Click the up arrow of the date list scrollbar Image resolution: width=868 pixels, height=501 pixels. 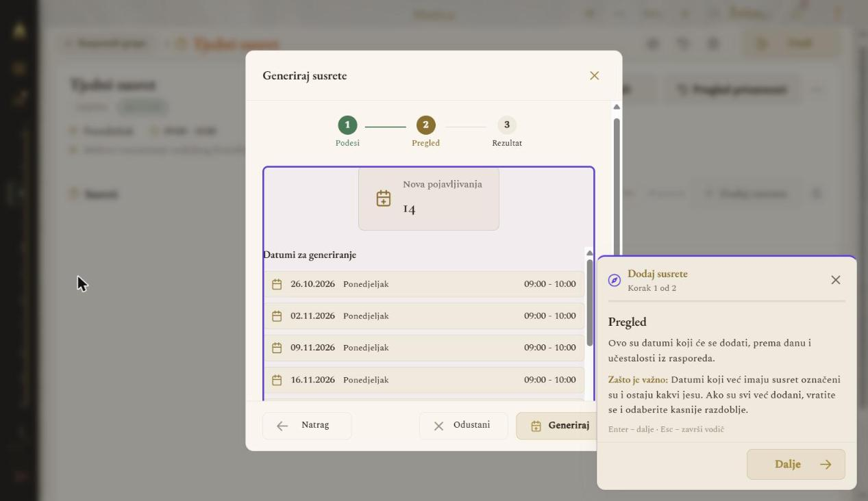589,253
